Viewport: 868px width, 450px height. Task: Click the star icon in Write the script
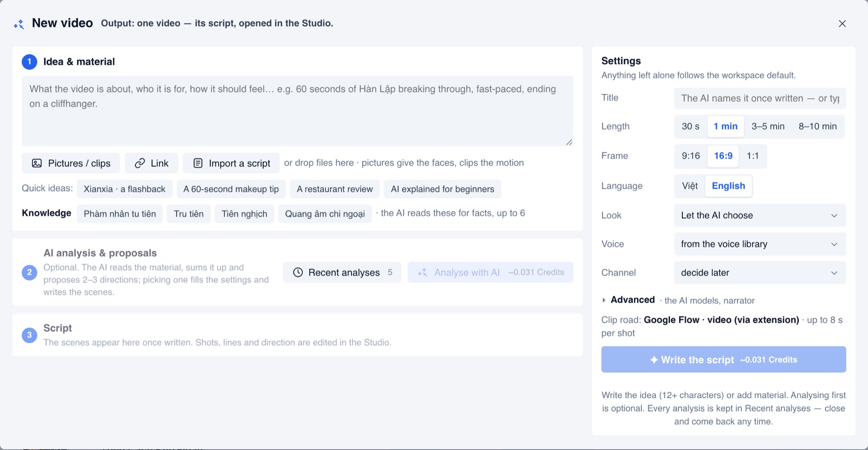[x=654, y=360]
